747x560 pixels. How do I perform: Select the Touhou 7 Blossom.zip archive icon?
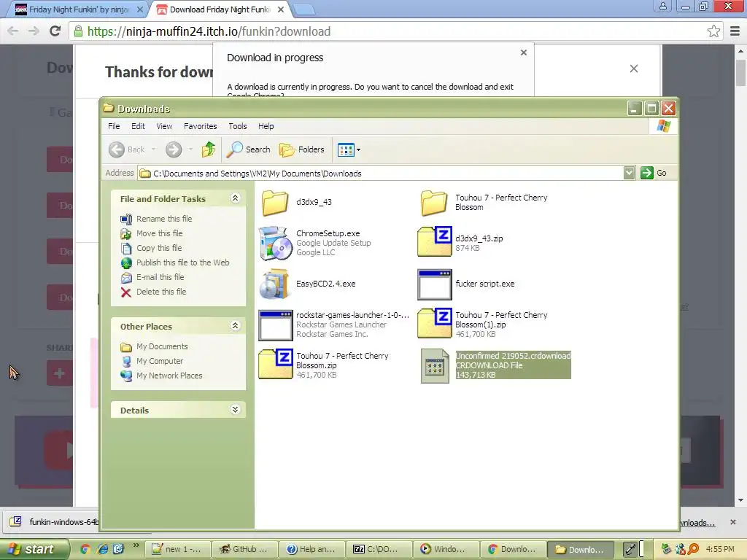[x=275, y=365]
